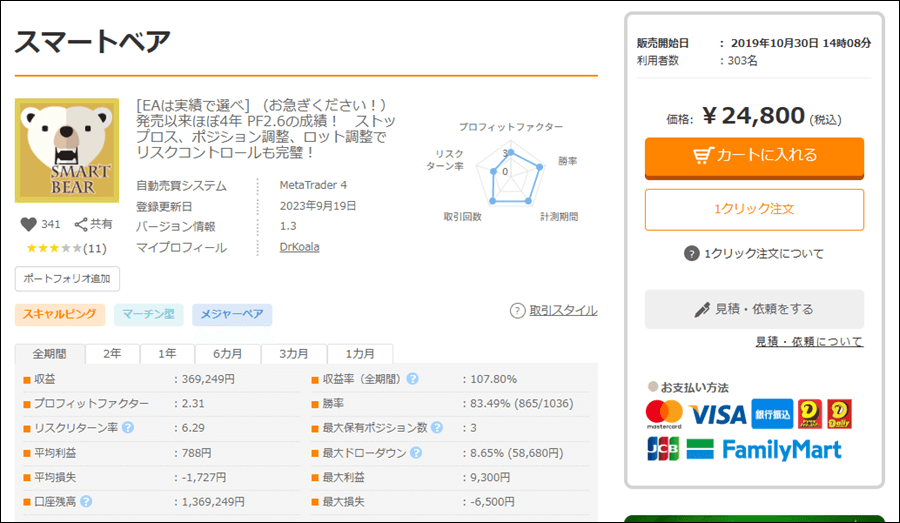Viewport: 900px width, 523px height.
Task: Switch to the 2年 tab
Action: pyautogui.click(x=112, y=354)
